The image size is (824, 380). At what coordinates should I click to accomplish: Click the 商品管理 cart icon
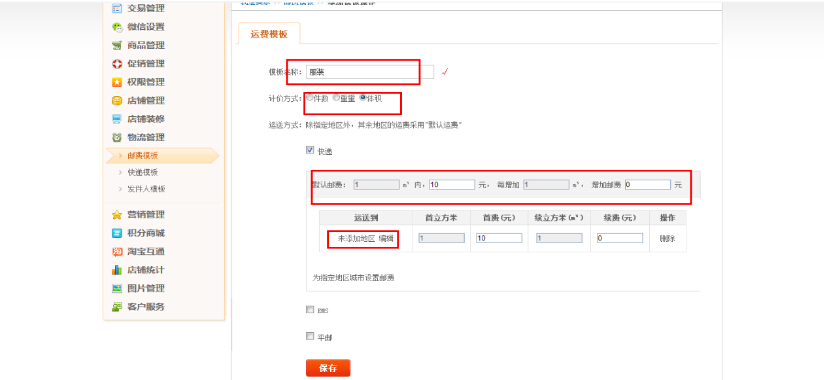pyautogui.click(x=117, y=45)
